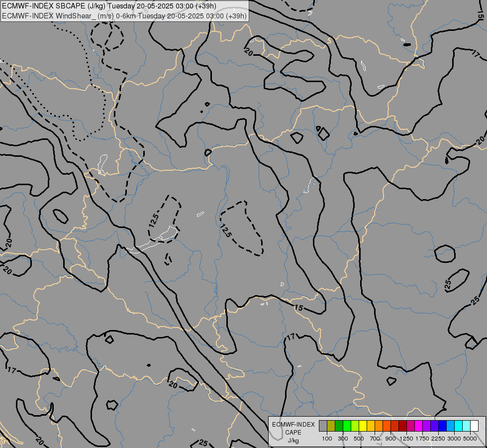Pick the dark green swatch left of 300
This screenshot has width=487, height=448.
pyautogui.click(x=339, y=426)
